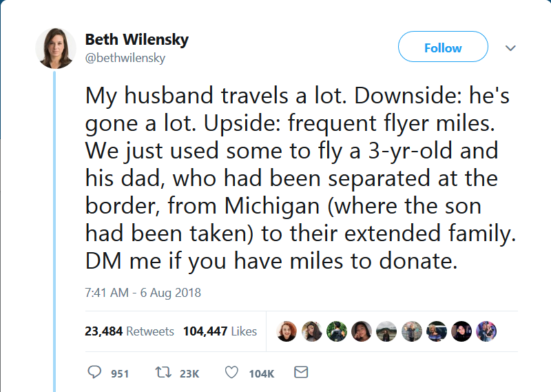Follow Beth Wilensky
The width and height of the screenshot is (551, 392).
coord(443,48)
